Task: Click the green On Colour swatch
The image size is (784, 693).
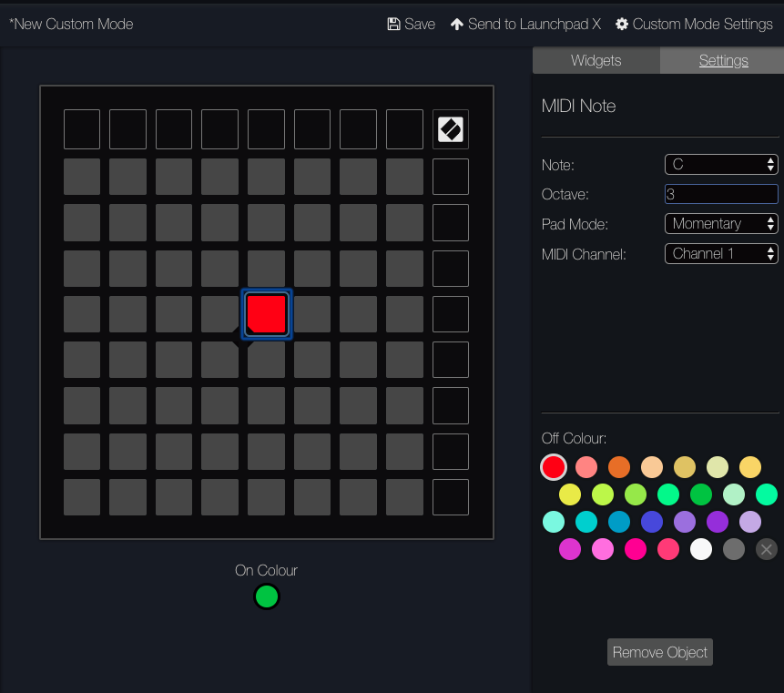Action: tap(267, 596)
